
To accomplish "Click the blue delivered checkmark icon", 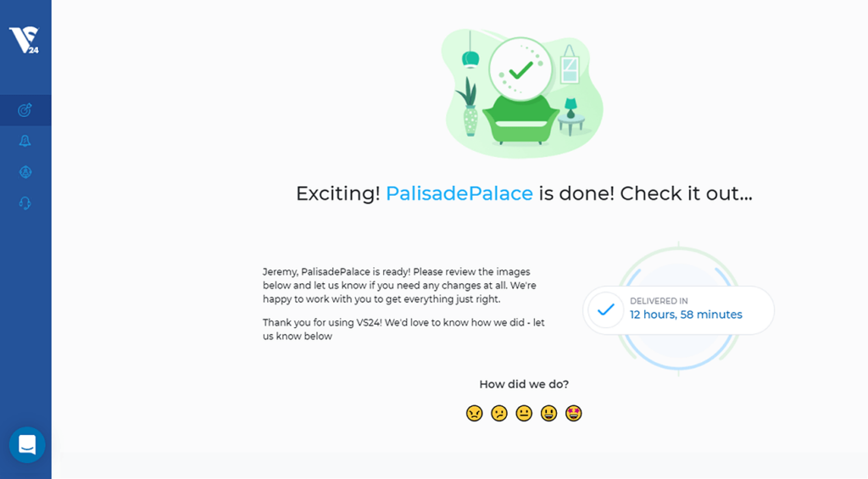I will [x=605, y=309].
